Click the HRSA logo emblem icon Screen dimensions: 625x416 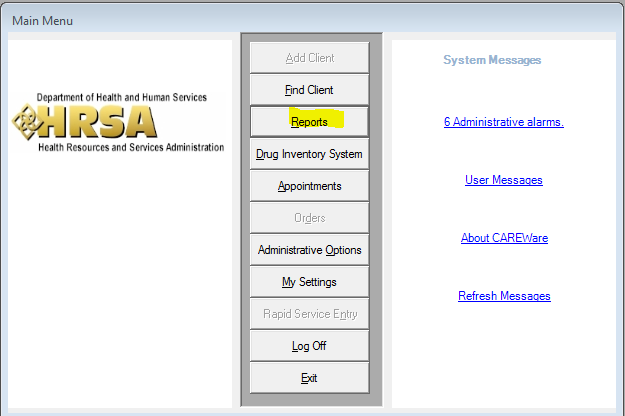pyautogui.click(x=32, y=121)
